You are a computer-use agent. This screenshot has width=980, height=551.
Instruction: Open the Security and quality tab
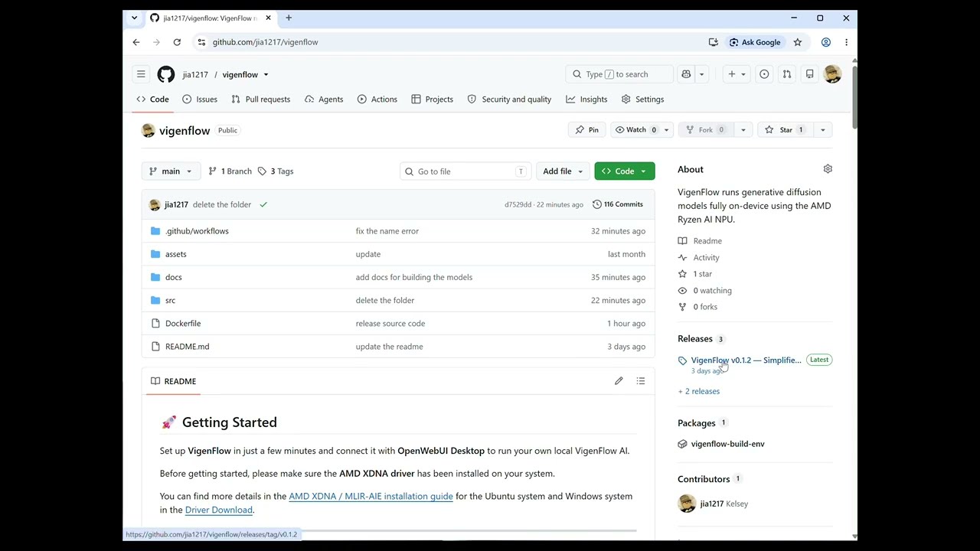[x=509, y=99]
